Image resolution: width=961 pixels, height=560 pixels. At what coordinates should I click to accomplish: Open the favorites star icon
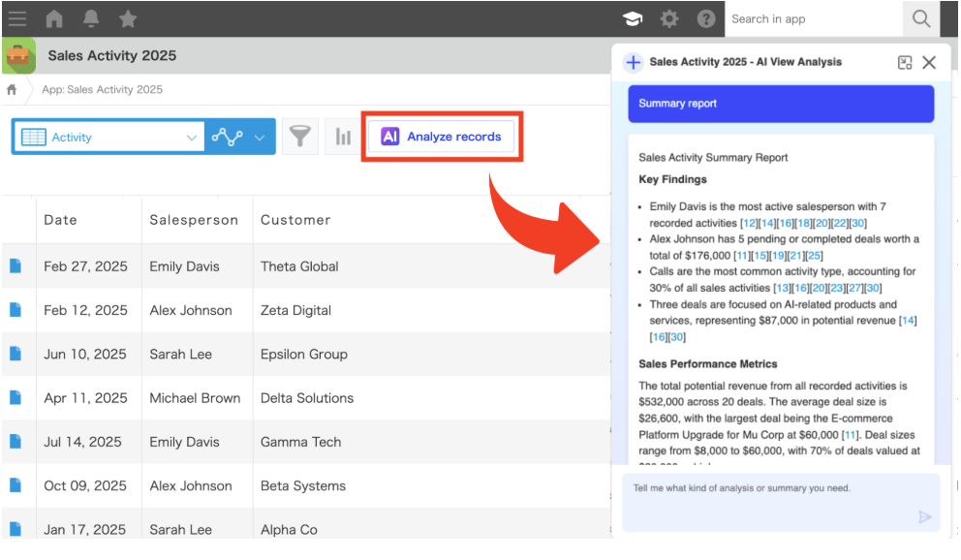pos(128,18)
